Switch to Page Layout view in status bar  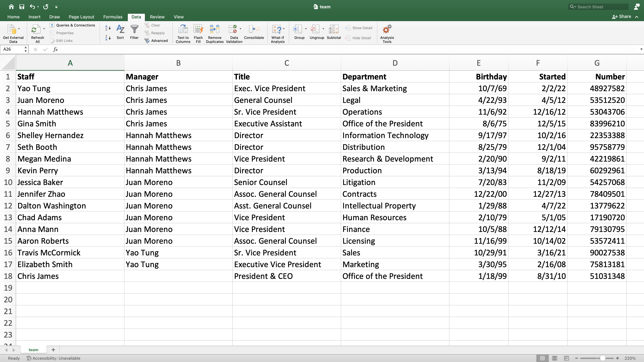(554, 358)
